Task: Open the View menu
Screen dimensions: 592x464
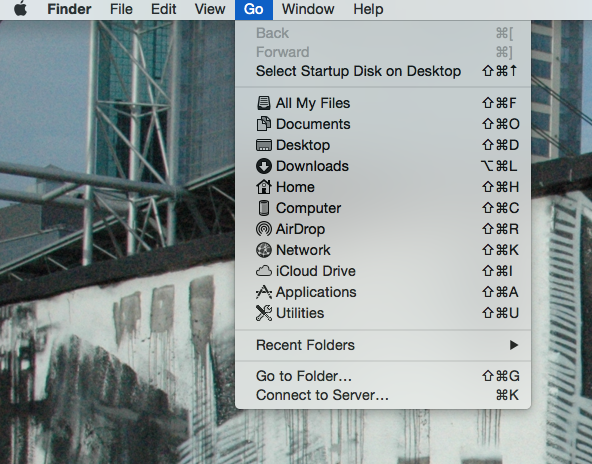Action: click(x=210, y=9)
